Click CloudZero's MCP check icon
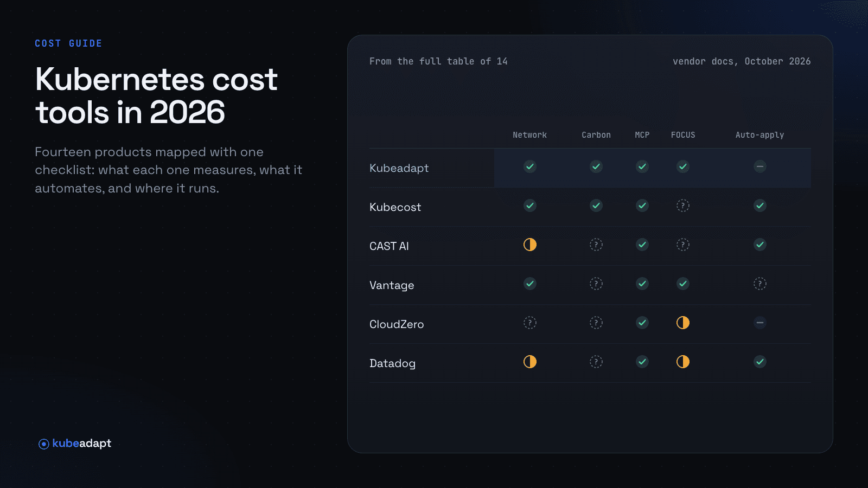 pyautogui.click(x=642, y=323)
